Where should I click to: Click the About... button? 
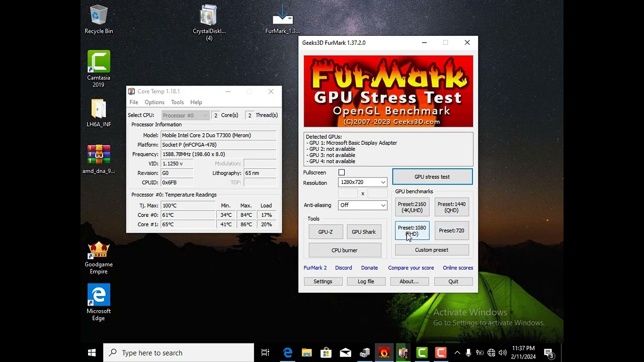pyautogui.click(x=409, y=282)
